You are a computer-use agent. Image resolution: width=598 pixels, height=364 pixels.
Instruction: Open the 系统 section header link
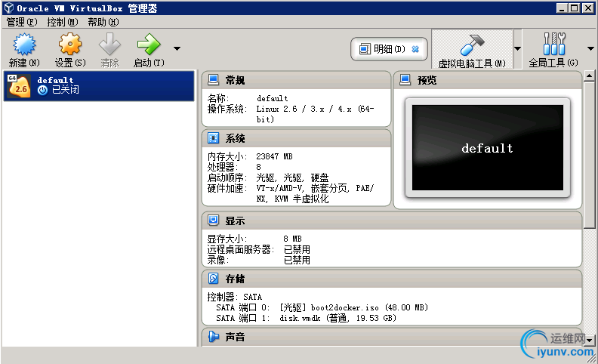[235, 138]
